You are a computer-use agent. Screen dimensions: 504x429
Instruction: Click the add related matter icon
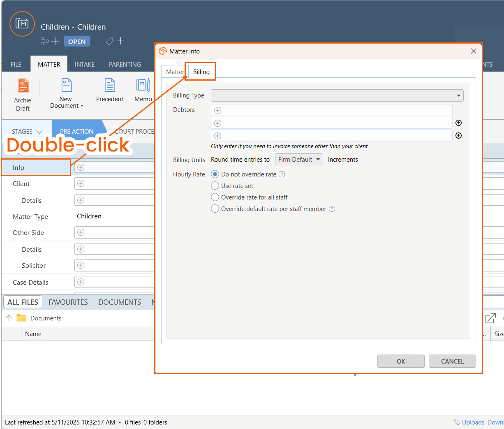pyautogui.click(x=50, y=41)
